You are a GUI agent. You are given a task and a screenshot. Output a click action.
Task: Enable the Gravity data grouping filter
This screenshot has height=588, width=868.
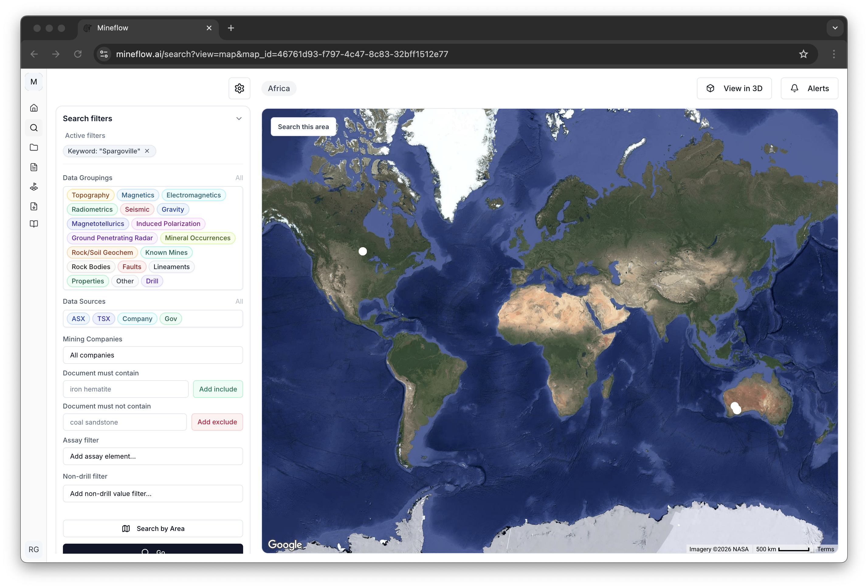coord(173,209)
